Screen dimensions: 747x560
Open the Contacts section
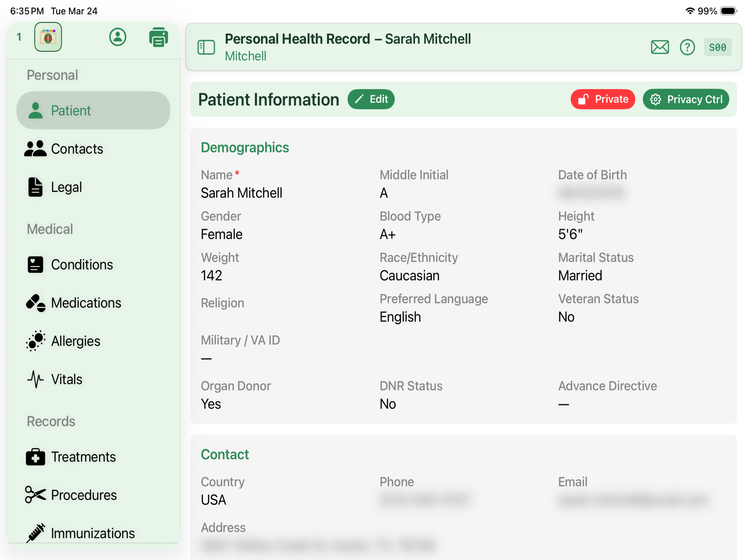pos(77,148)
